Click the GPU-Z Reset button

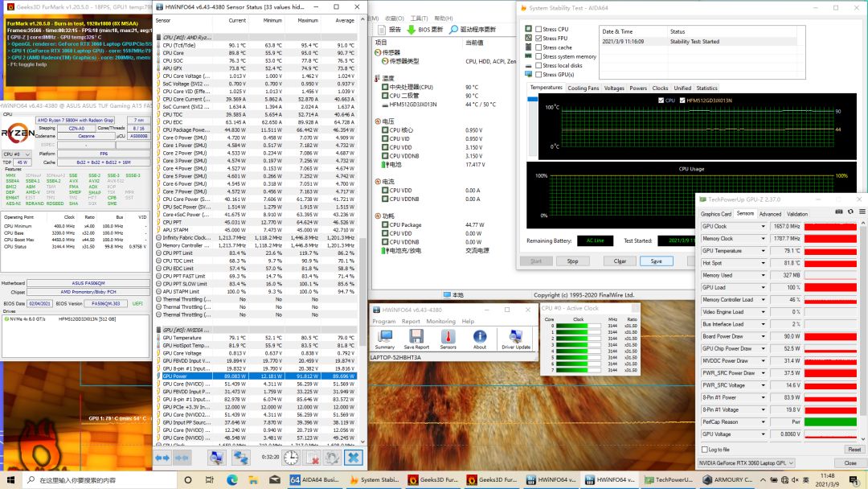(x=854, y=450)
